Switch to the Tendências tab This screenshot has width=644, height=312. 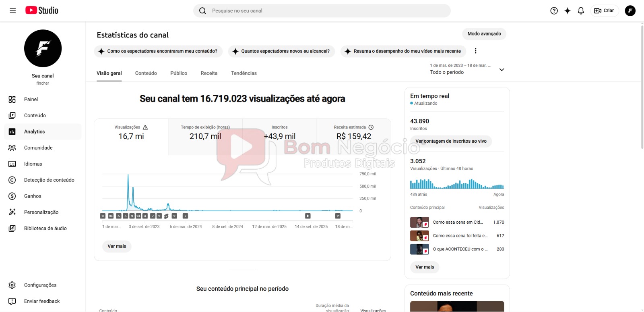[244, 73]
